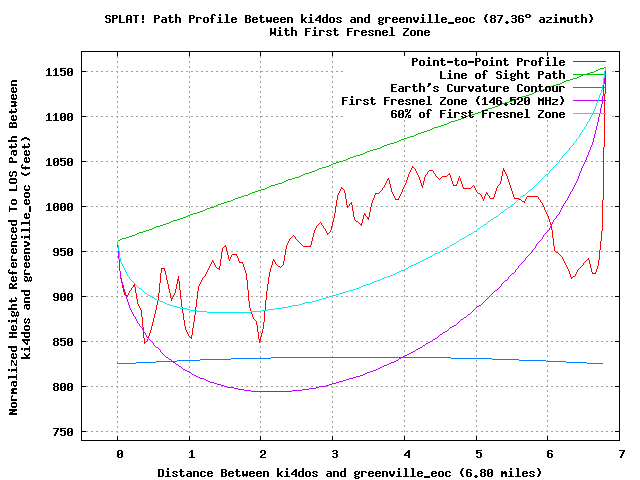Click the green legend line sample for Line of Sight
The height and width of the screenshot is (480, 640).
click(589, 75)
